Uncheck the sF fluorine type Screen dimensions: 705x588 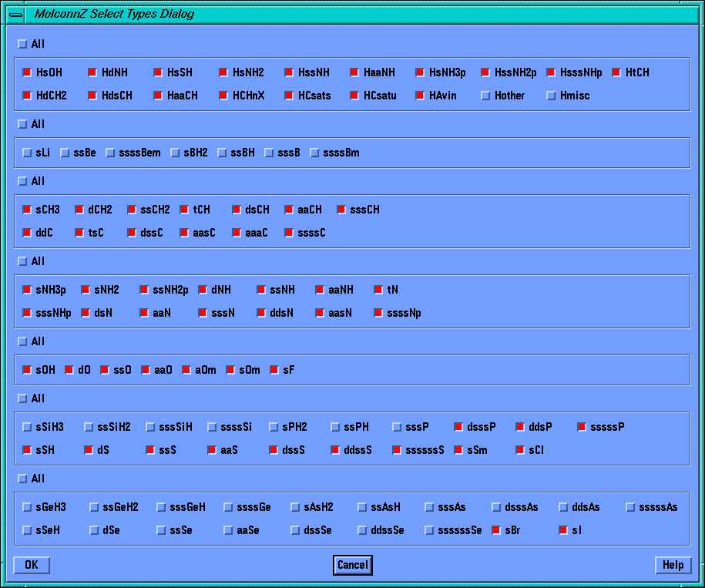[274, 370]
